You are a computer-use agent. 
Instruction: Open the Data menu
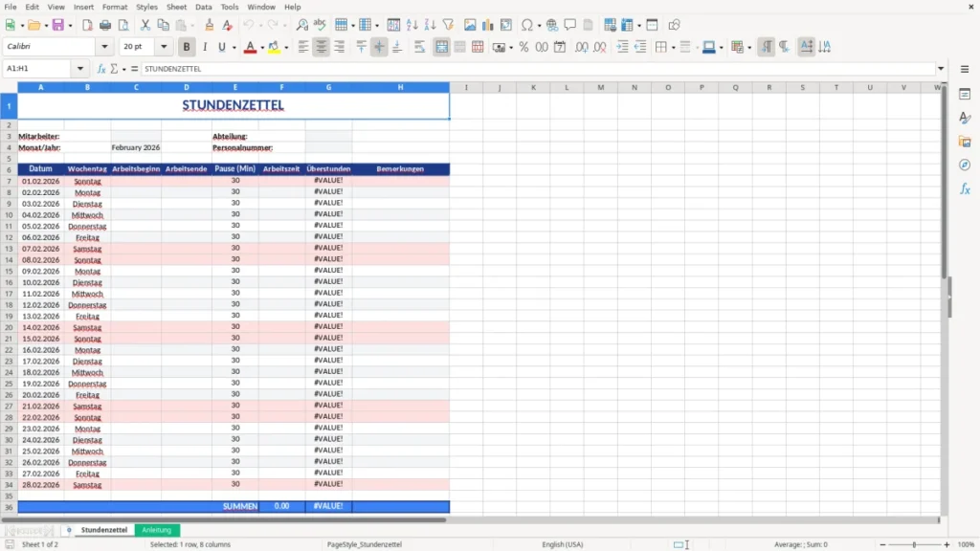pyautogui.click(x=203, y=7)
